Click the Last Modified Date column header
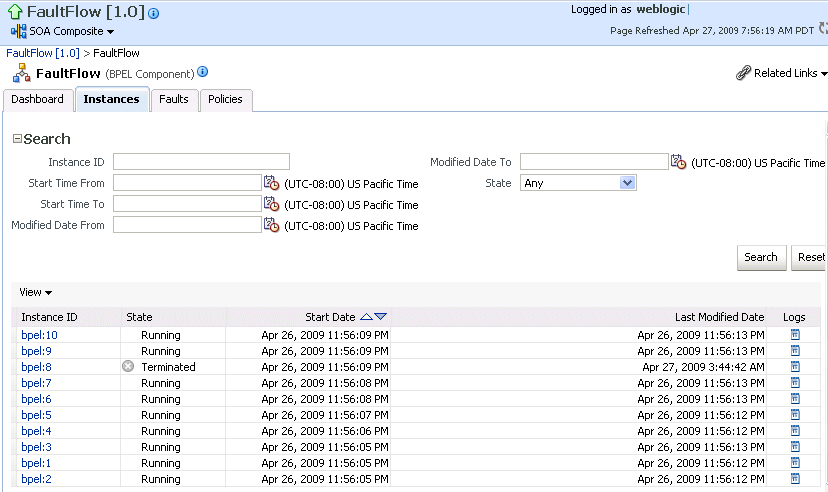The image size is (828, 492). [719, 317]
